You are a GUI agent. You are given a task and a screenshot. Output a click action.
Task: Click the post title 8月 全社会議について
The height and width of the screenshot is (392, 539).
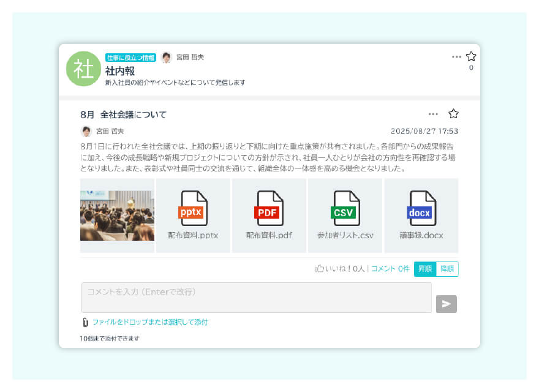click(x=123, y=115)
